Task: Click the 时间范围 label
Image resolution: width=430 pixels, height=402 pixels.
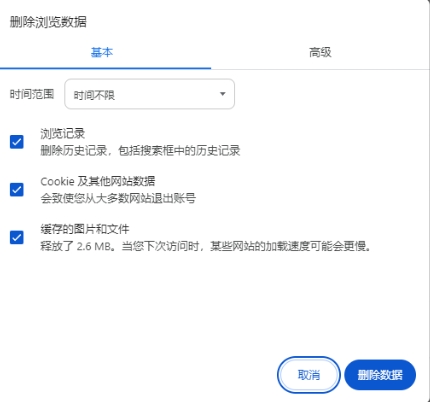Action: click(32, 94)
